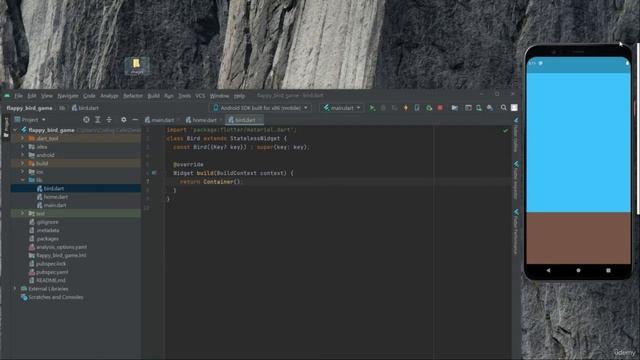
Task: Stop the running app via red square
Action: (x=440, y=108)
